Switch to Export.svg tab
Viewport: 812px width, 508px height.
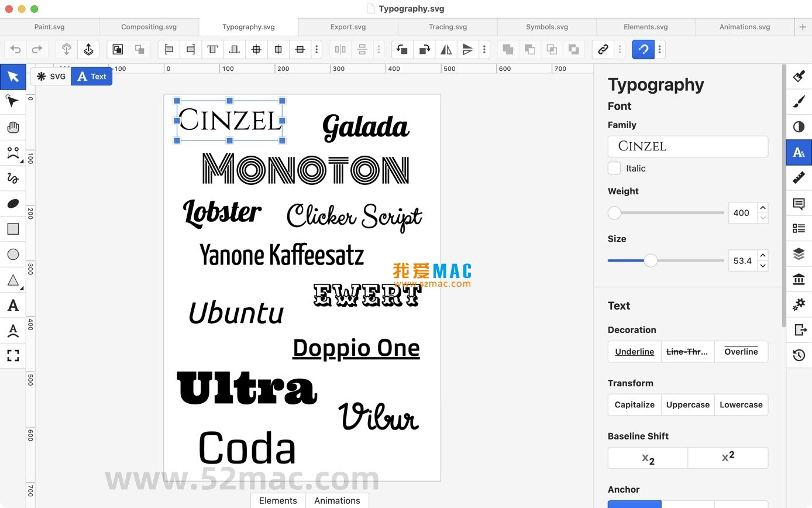348,27
